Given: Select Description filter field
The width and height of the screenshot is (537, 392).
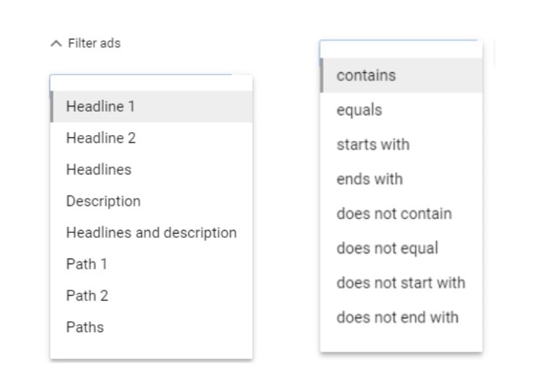Looking at the screenshot, I should pos(151,201).
